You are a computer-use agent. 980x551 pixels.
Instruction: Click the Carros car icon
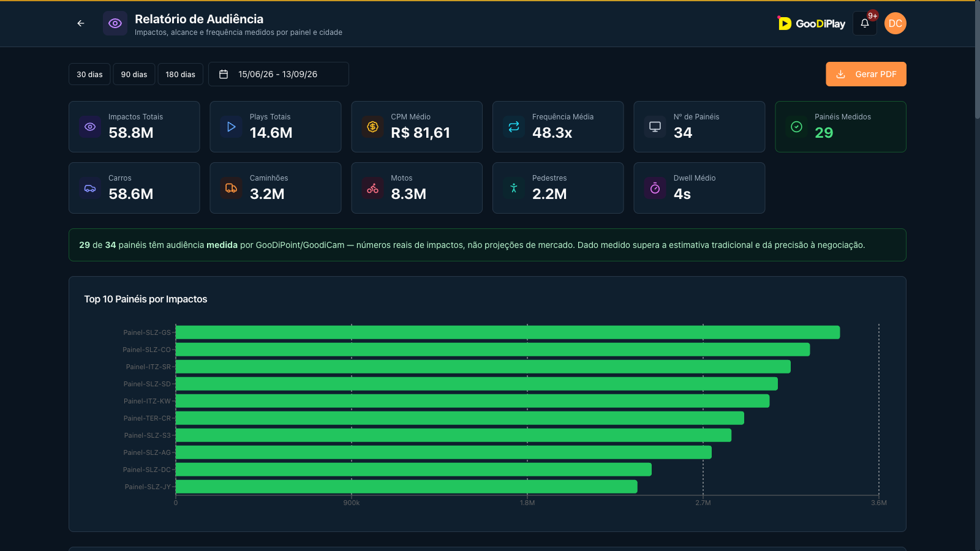[x=90, y=188]
